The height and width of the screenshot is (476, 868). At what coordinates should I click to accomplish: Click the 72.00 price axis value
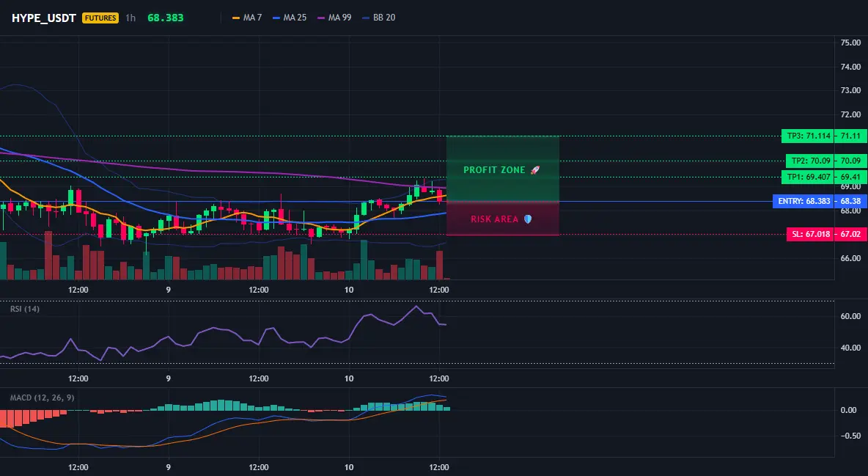click(850, 114)
